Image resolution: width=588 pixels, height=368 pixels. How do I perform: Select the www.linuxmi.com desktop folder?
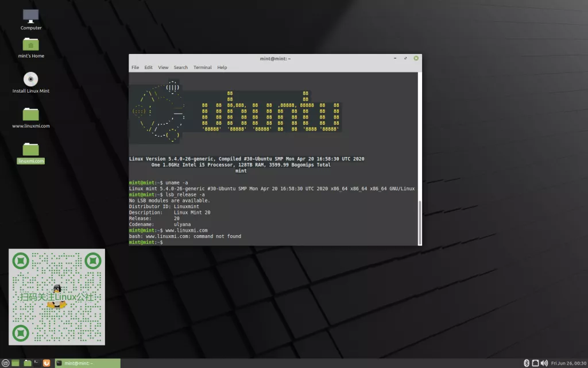[x=31, y=118]
